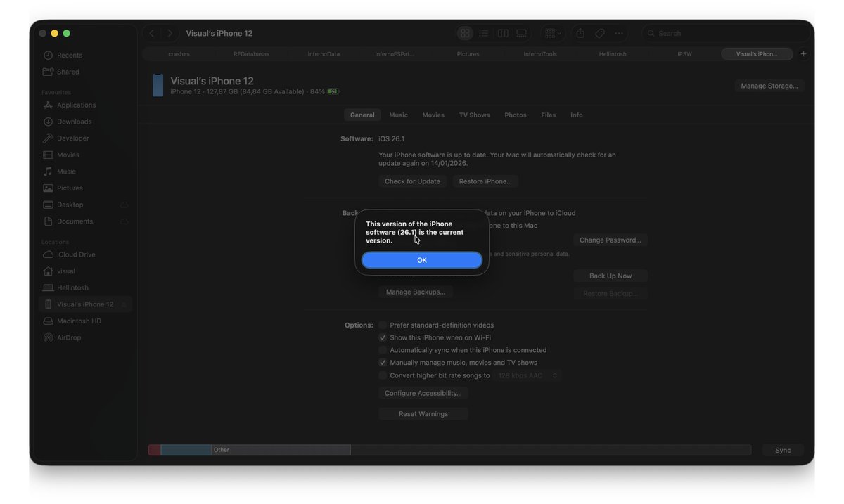Select the TV Shows tab
Image resolution: width=844 pixels, height=504 pixels.
click(x=475, y=115)
